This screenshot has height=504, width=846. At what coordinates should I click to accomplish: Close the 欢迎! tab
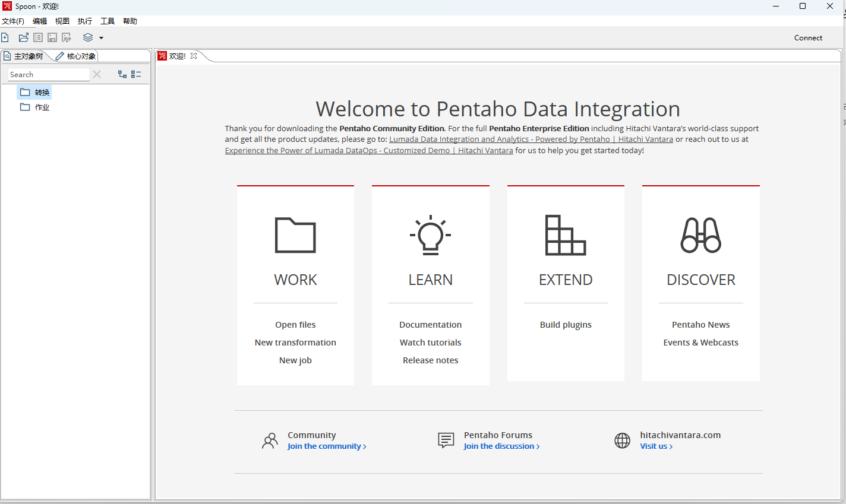pos(194,56)
